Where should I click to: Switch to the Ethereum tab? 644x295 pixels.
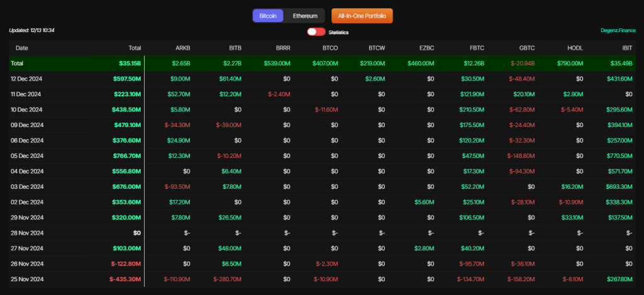click(x=305, y=16)
